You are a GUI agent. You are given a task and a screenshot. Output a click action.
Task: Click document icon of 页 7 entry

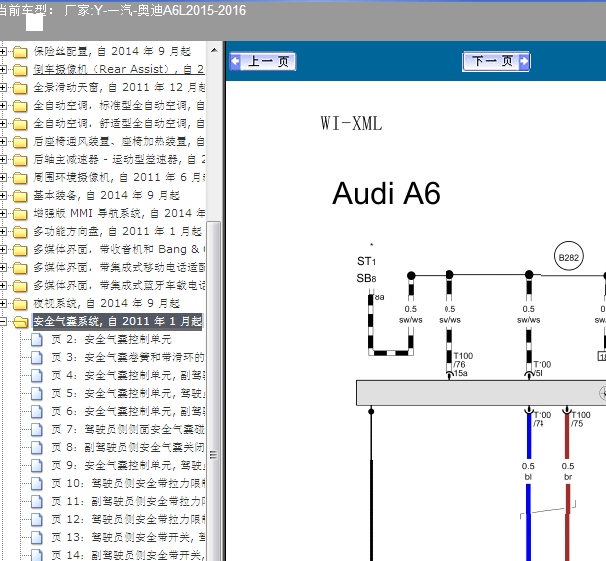pos(37,430)
